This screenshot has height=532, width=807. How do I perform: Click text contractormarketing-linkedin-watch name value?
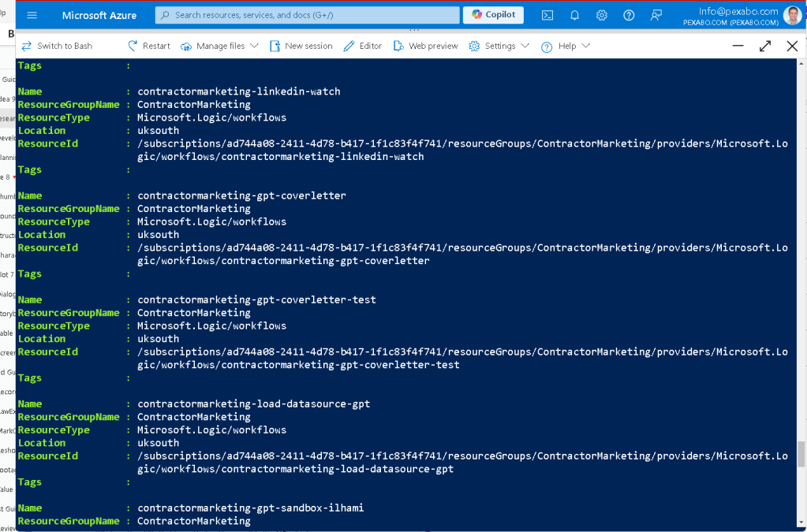(239, 91)
